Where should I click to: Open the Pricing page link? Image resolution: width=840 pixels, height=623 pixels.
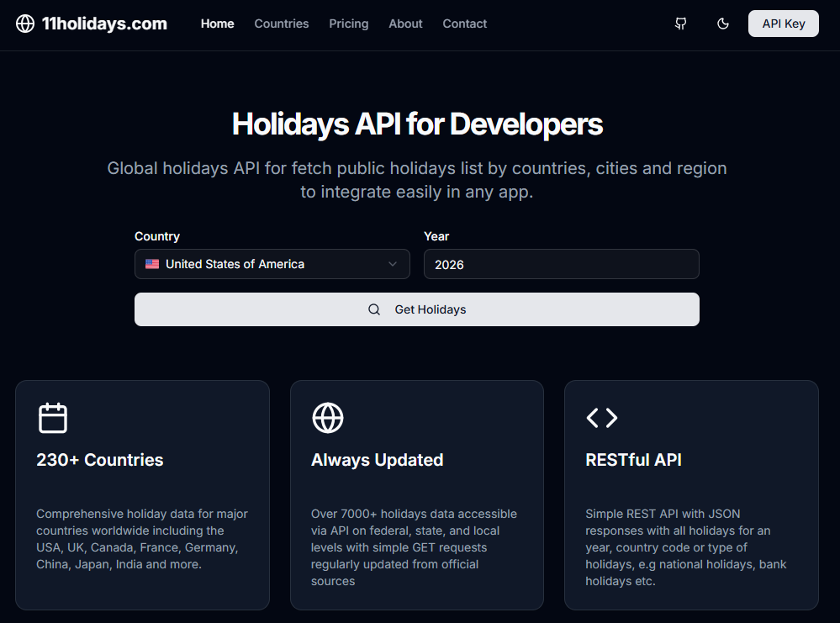[349, 24]
